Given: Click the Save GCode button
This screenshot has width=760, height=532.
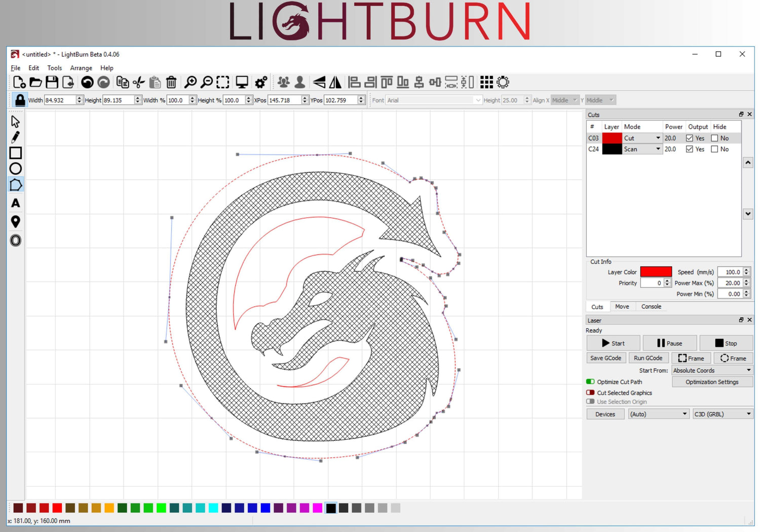Looking at the screenshot, I should click(x=605, y=358).
